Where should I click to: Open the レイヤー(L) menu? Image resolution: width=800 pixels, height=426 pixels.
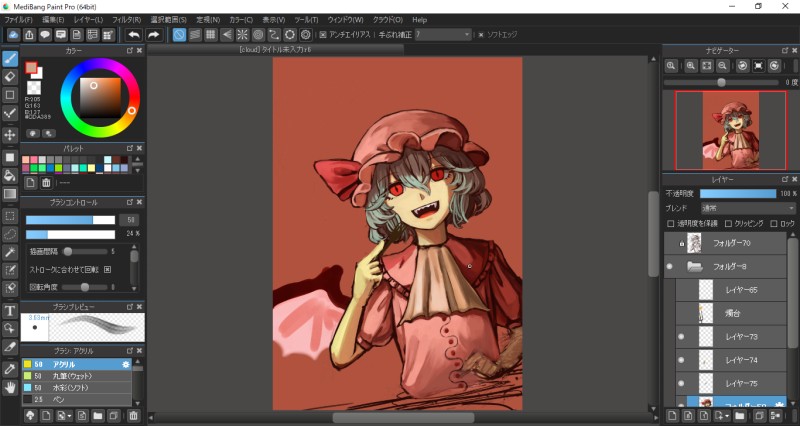click(88, 20)
